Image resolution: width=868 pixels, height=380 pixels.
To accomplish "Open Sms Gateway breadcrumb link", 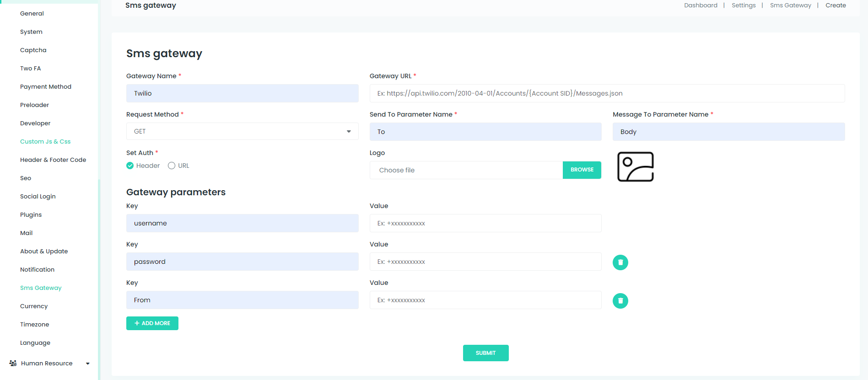I will (x=790, y=5).
